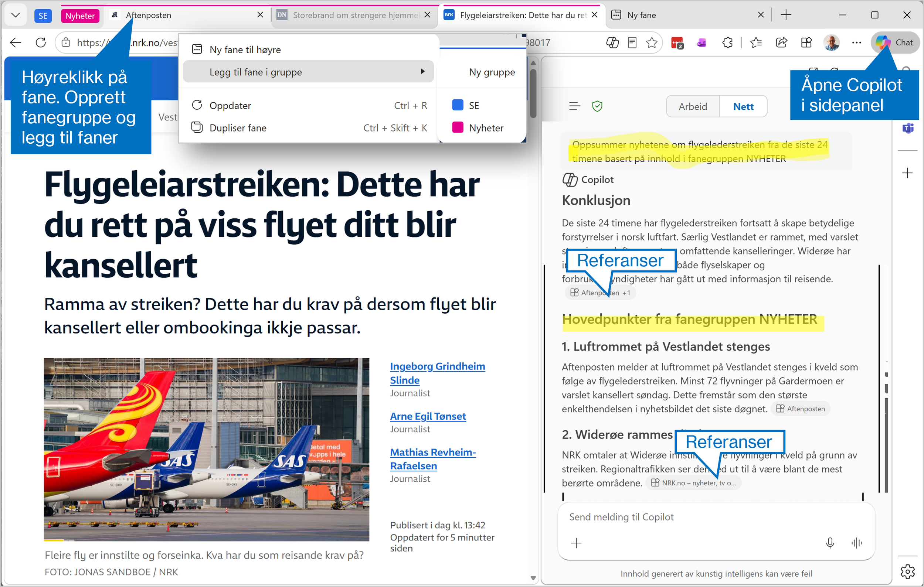Start Copilot voice conversation waveform

pos(856,543)
